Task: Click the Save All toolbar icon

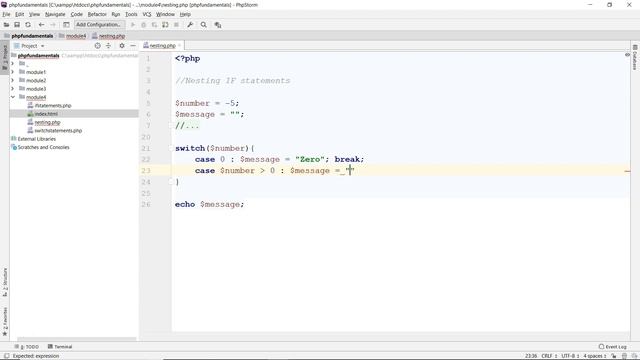Action: coord(17,25)
